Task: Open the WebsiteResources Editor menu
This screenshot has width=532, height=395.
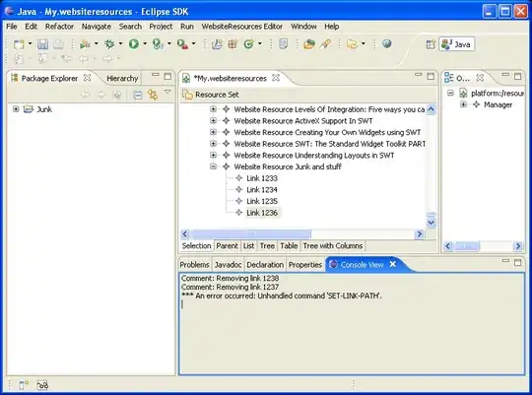Action: [242, 27]
